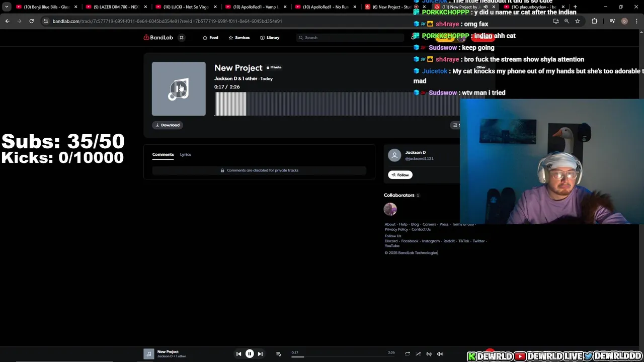Open the Careers footer link
The image size is (644, 362).
[429, 224]
